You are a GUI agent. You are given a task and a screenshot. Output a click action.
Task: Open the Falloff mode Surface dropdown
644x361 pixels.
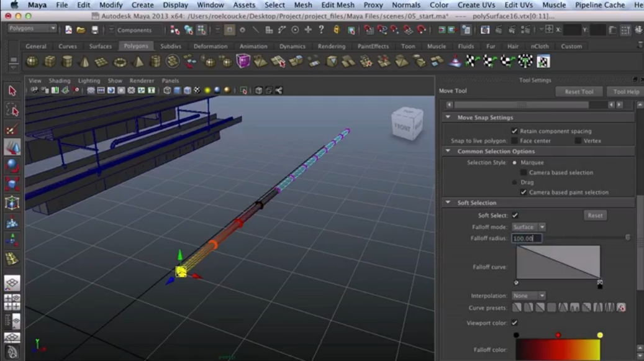(x=528, y=227)
